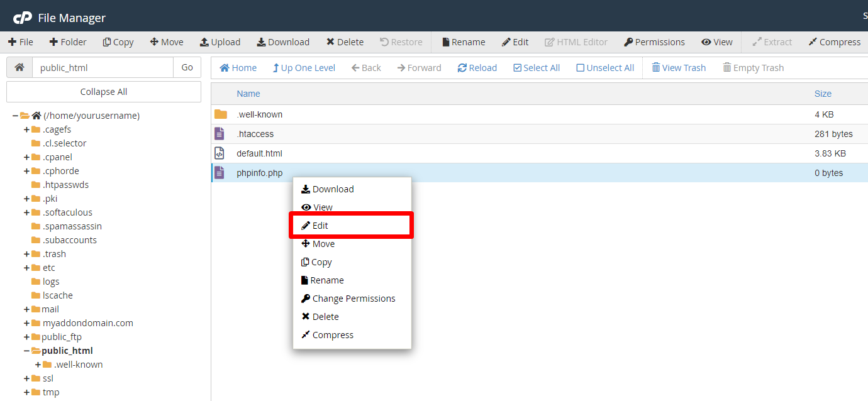Click the cPanel logo
868x401 pixels.
point(23,18)
